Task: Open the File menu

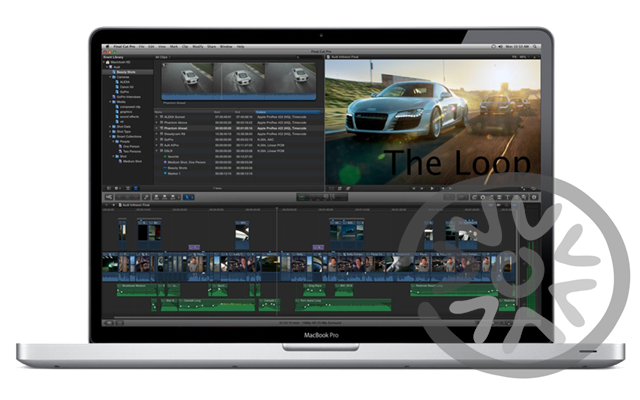Action: (141, 47)
